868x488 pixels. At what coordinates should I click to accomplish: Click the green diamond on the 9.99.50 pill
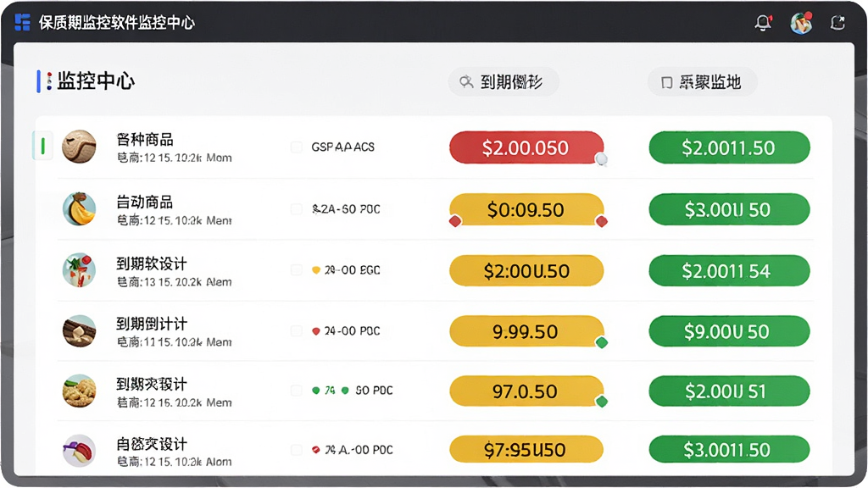coord(602,342)
